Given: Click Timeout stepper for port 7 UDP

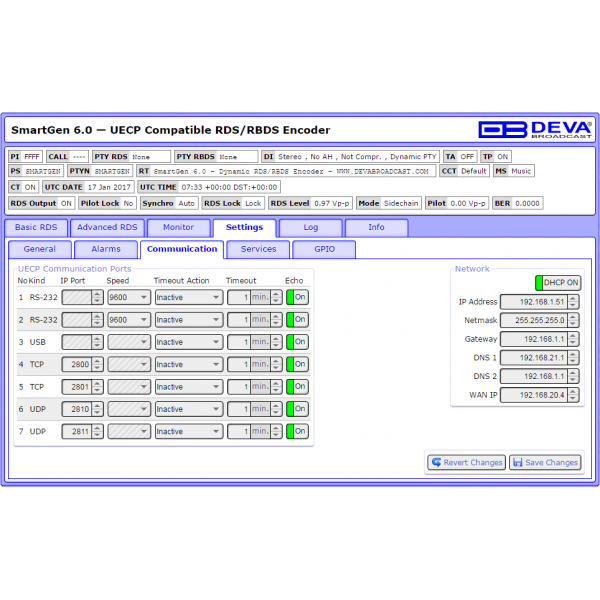Looking at the screenshot, I should (276, 431).
